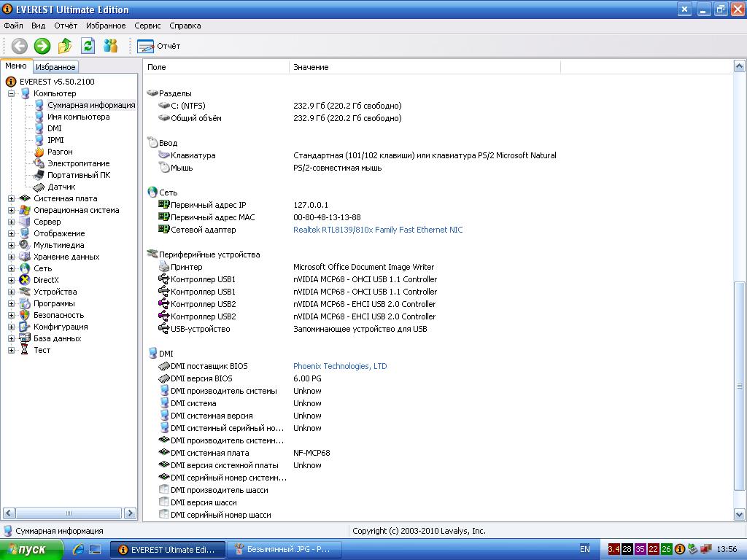Expand the Безопасность tree node
Screen dimensions: 747x560
(12, 315)
